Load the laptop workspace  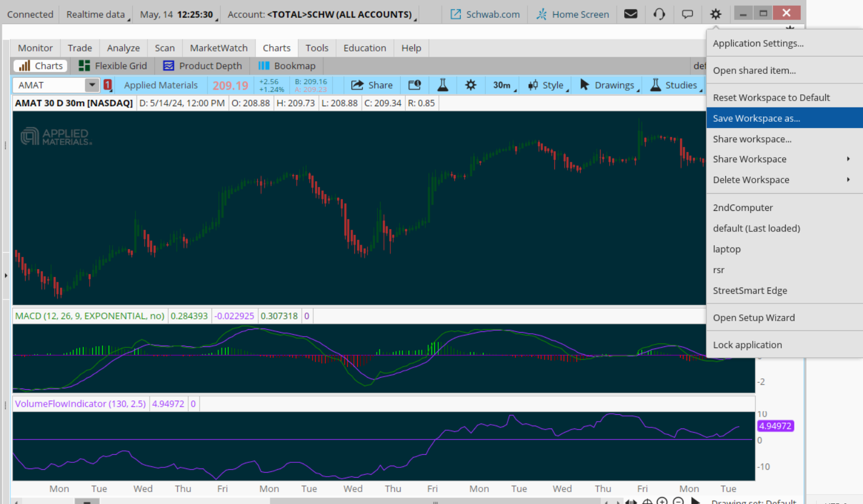(x=785, y=249)
